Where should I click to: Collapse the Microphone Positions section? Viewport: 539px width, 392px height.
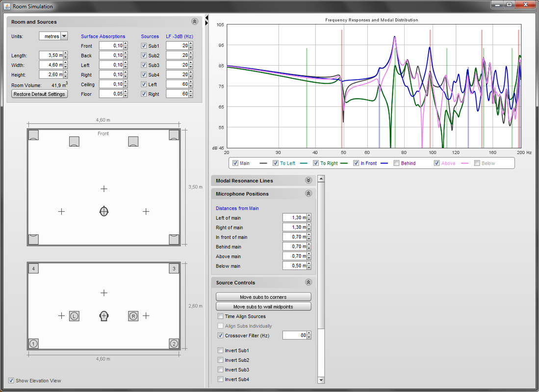[x=308, y=194]
